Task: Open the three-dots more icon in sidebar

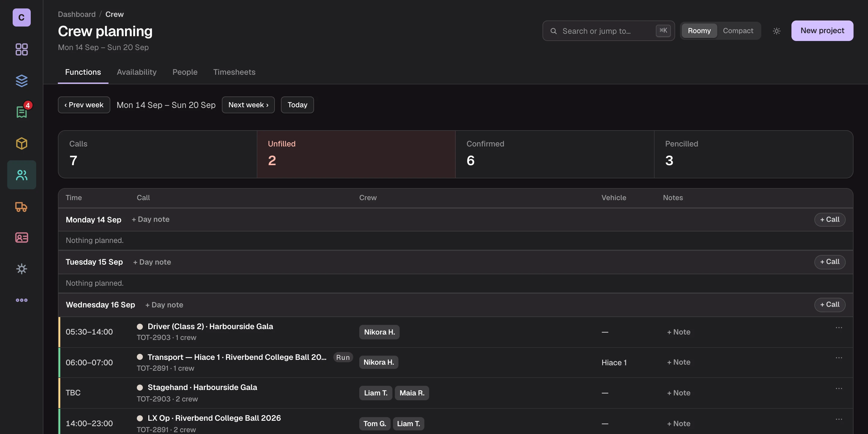Action: coord(22,300)
